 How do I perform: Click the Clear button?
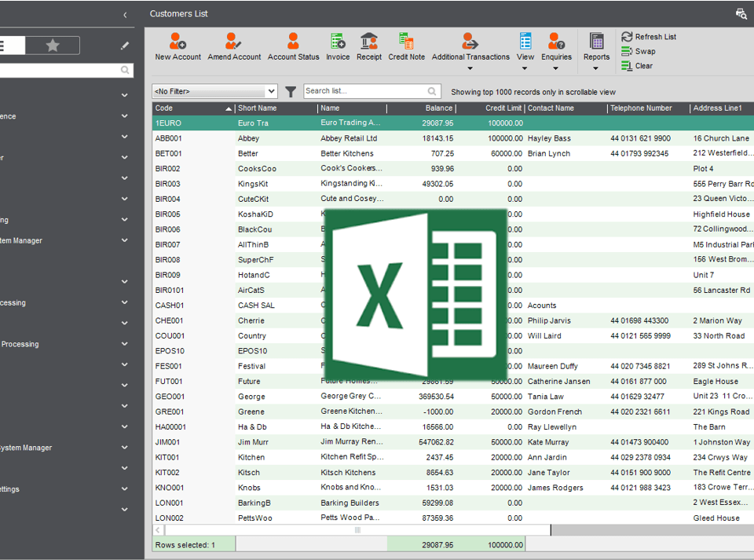[637, 66]
